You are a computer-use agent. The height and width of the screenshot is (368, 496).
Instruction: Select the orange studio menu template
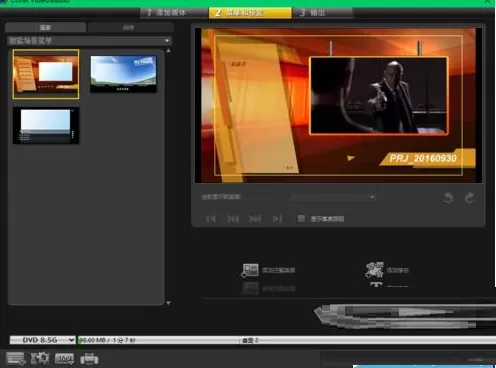click(x=46, y=74)
